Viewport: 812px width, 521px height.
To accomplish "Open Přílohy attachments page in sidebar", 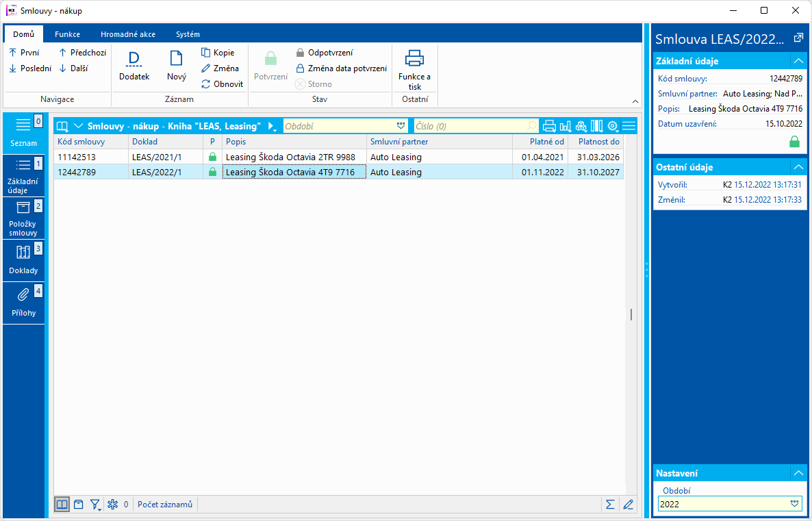I will pos(23,303).
